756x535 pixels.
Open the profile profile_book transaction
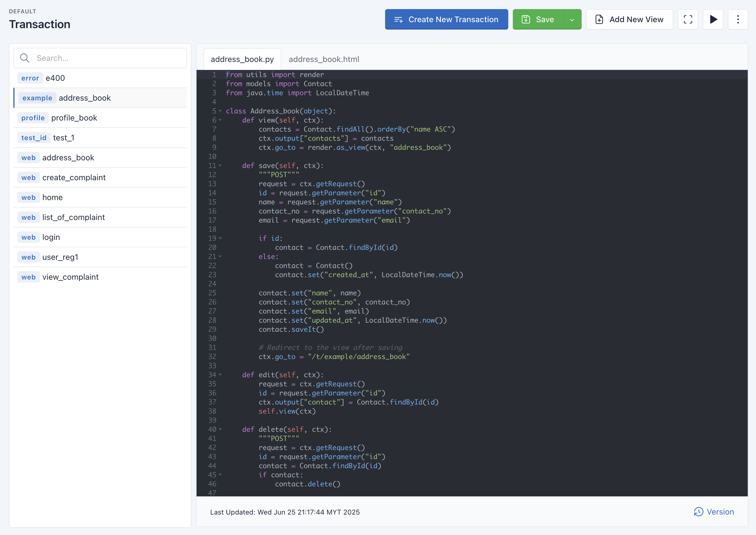click(x=100, y=118)
